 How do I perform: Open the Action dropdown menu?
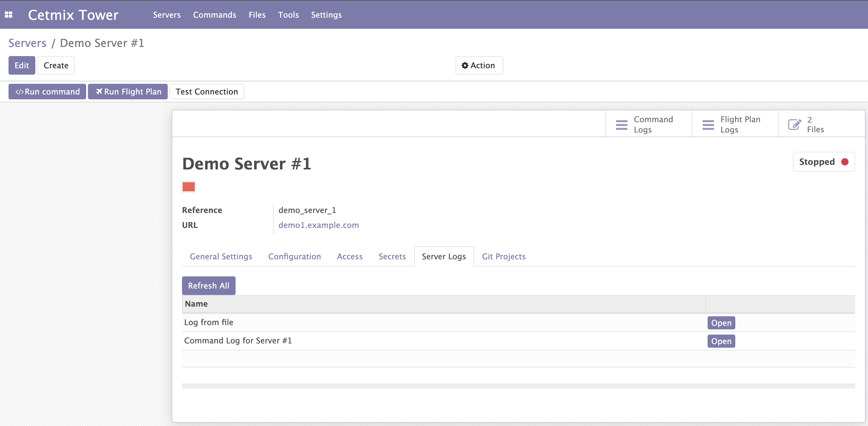tap(482, 66)
